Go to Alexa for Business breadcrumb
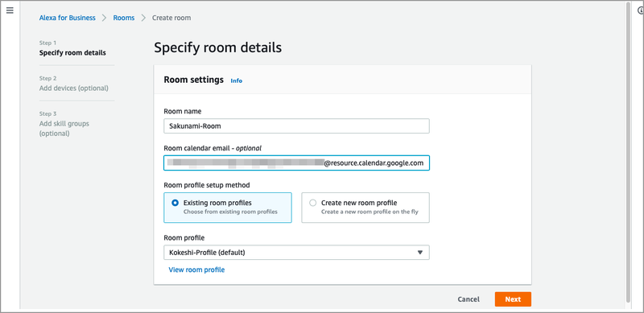This screenshot has width=644, height=313. click(68, 18)
